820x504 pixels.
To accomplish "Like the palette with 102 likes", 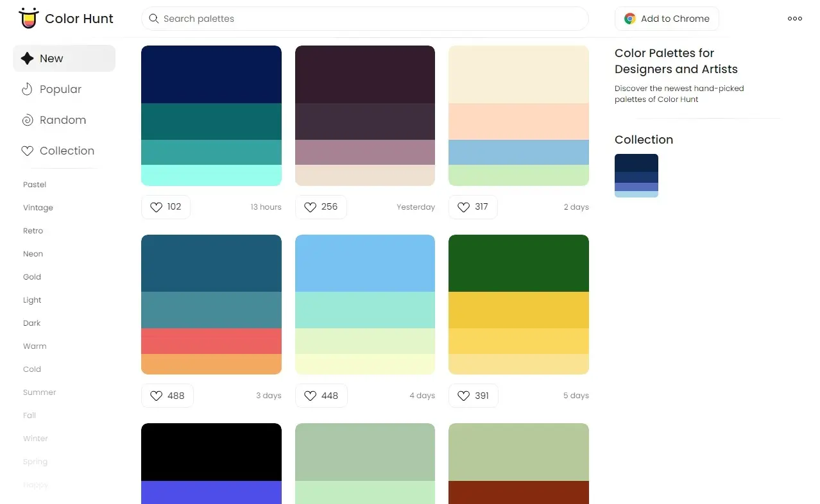I will pos(166,207).
